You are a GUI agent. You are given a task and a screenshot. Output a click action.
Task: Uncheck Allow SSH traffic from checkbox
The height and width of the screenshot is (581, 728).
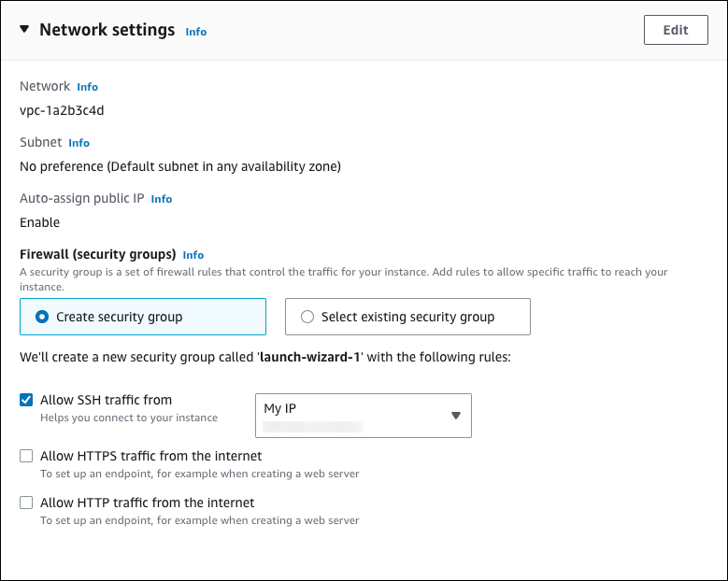[26, 400]
